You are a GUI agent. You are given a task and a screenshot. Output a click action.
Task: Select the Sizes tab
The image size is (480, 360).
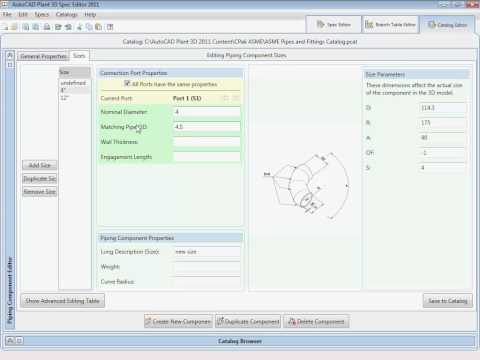[79, 56]
